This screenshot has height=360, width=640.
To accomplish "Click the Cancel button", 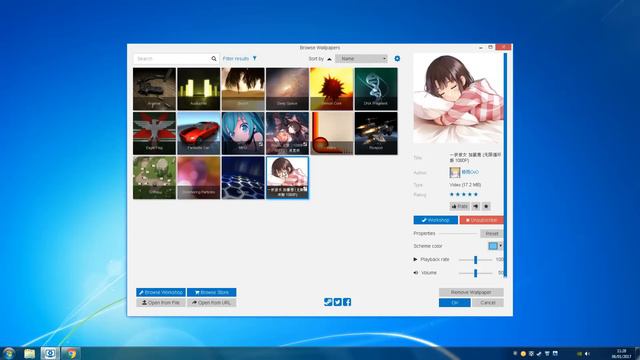I will pos(488,302).
